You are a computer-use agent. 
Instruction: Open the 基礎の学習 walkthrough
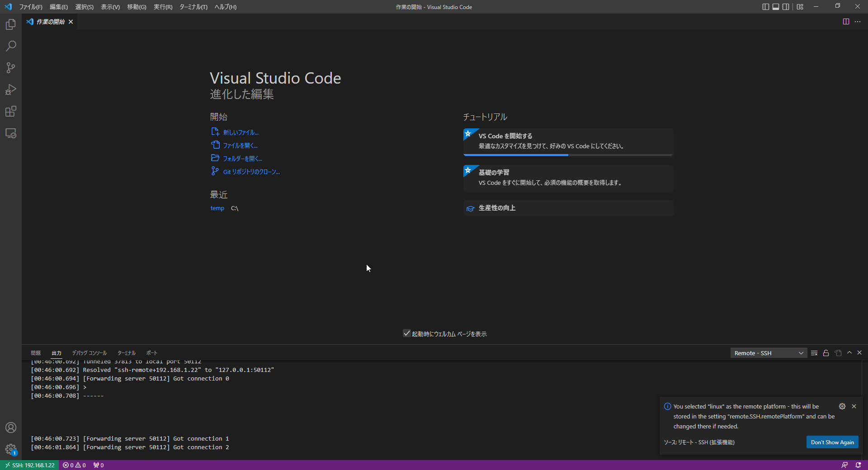click(568, 178)
